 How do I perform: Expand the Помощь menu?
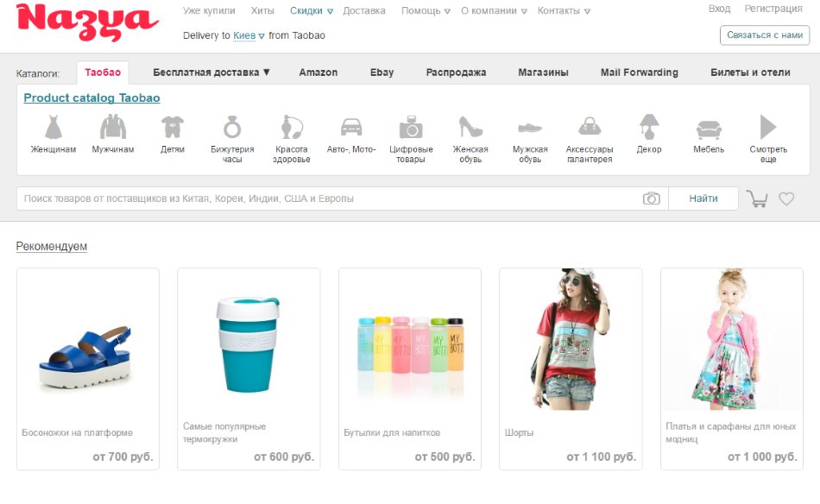[426, 10]
